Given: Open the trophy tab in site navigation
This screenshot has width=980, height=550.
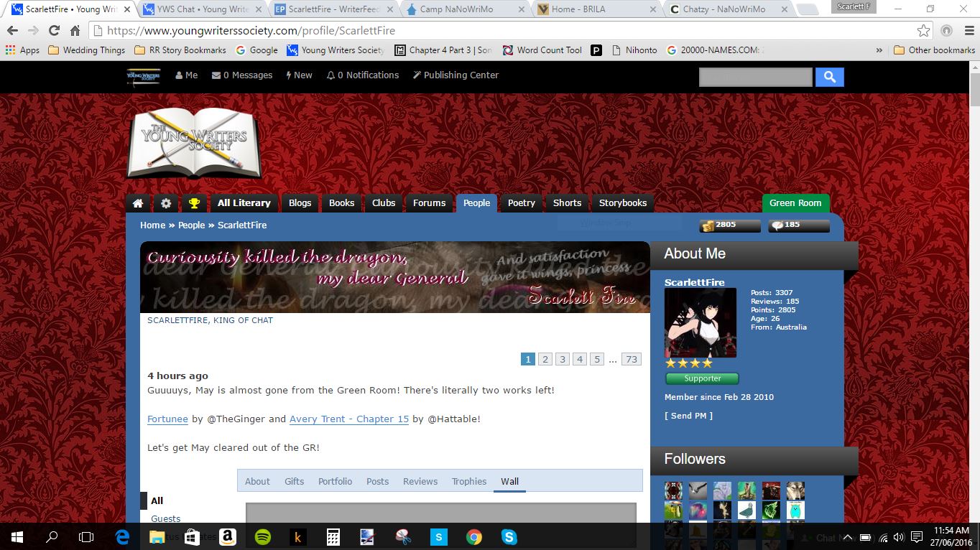Looking at the screenshot, I should 194,203.
